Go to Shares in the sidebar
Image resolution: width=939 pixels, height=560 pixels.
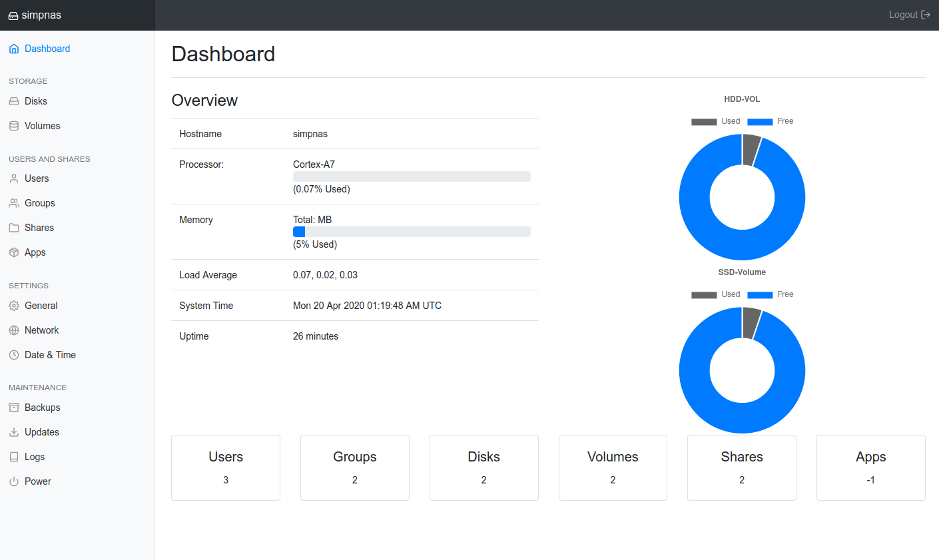(x=39, y=228)
